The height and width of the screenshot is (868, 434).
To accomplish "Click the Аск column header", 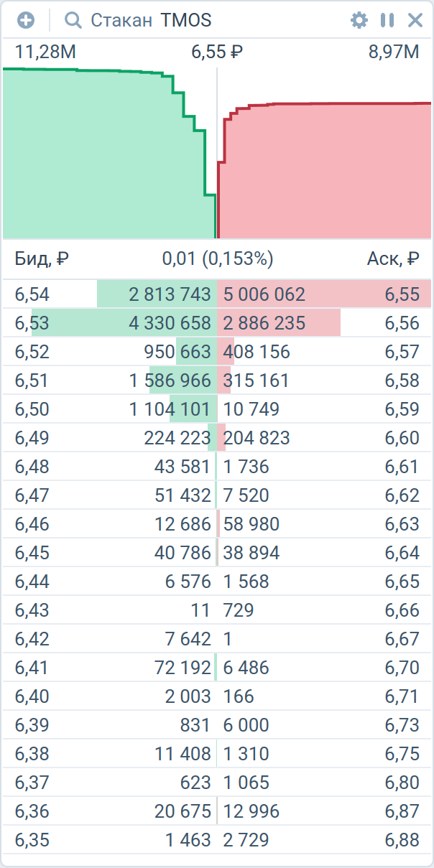I will point(393,258).
